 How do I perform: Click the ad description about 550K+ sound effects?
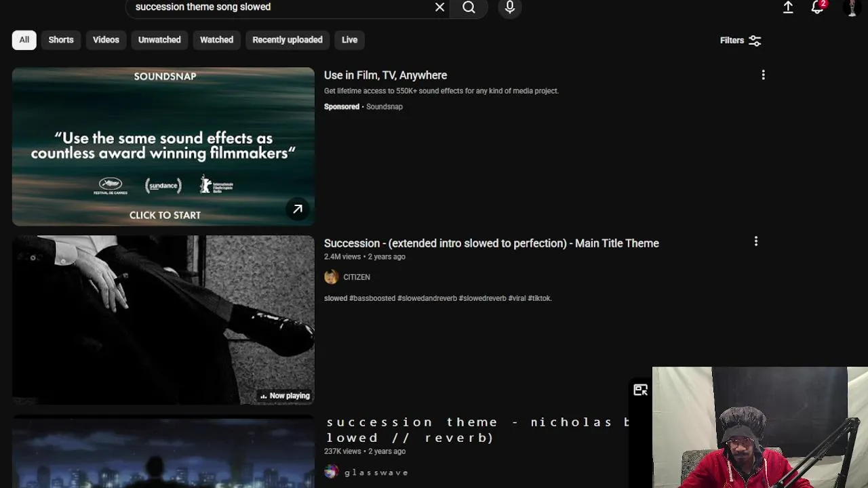tap(441, 91)
